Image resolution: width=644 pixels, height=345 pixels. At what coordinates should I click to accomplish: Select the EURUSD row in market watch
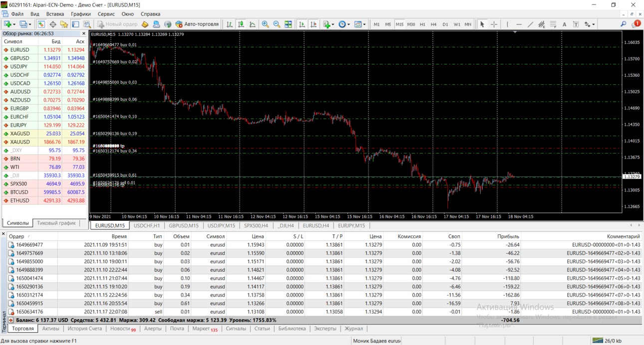(44, 50)
